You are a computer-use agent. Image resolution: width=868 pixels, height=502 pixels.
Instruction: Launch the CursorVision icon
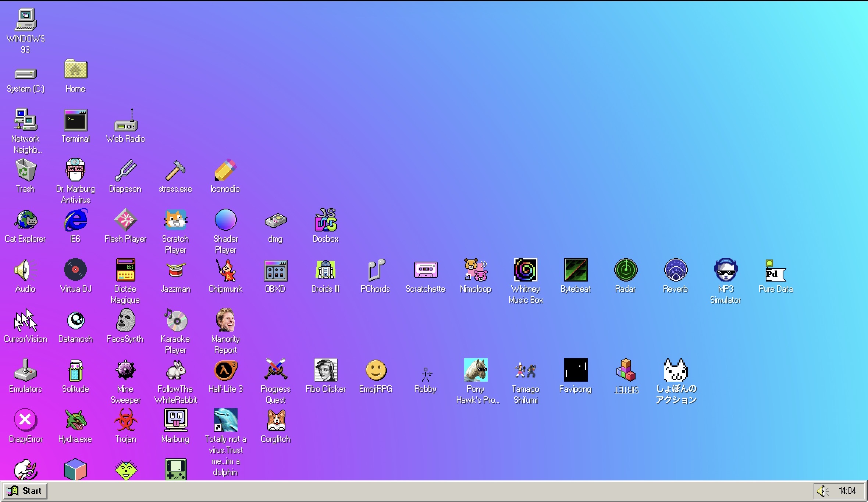(x=25, y=320)
